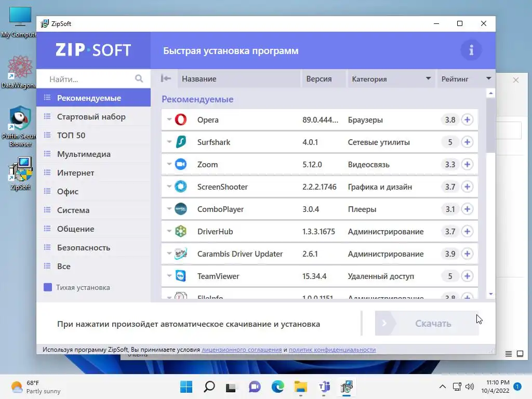
Task: Enable the Тихая установка checkbox
Action: [48, 287]
